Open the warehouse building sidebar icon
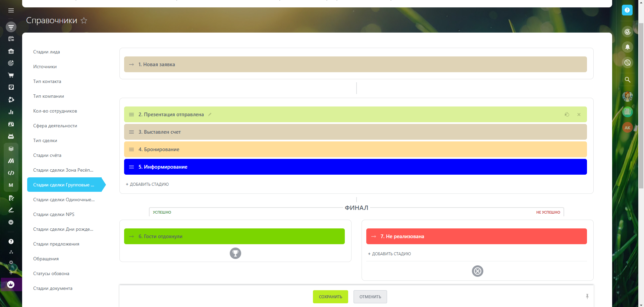 click(x=11, y=51)
